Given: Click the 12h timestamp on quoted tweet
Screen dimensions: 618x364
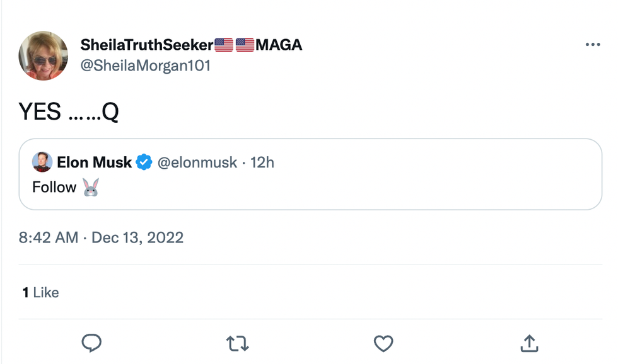Looking at the screenshot, I should point(262,162).
